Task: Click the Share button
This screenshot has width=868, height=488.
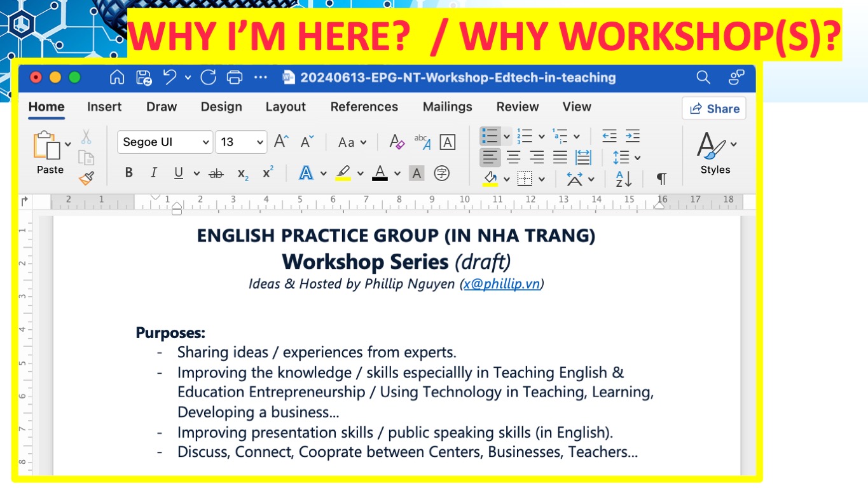Action: tap(714, 109)
